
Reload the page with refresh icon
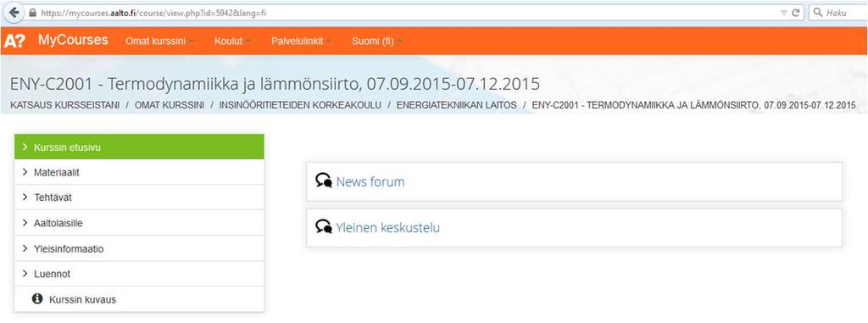coord(796,13)
